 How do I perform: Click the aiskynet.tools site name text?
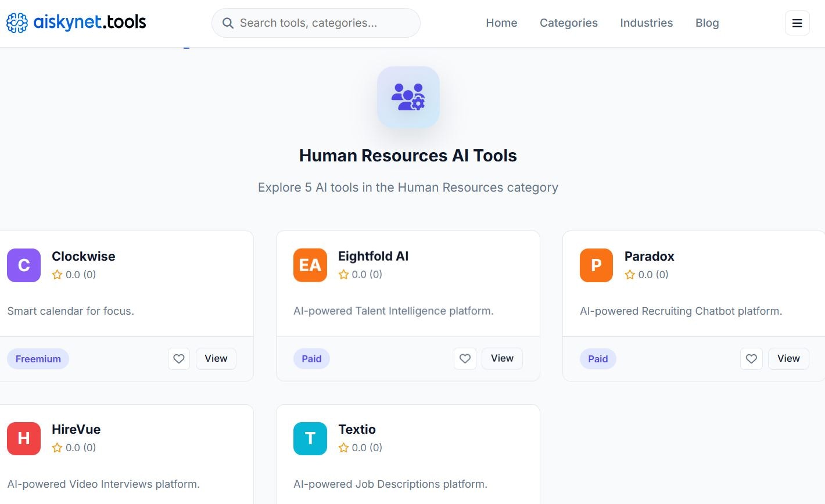89,23
